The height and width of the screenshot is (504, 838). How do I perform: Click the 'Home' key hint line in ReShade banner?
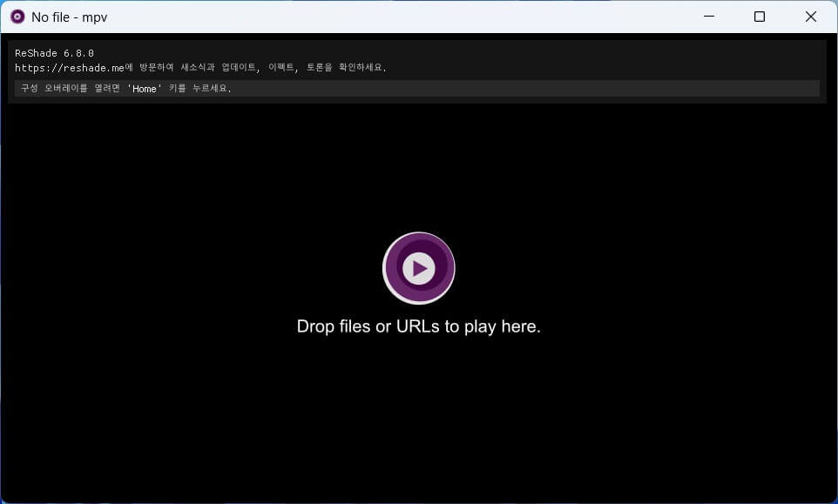[x=417, y=89]
